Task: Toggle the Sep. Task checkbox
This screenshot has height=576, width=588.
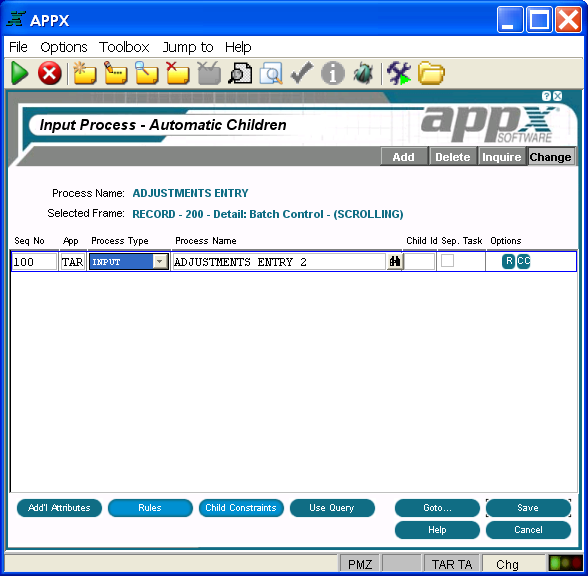Action: 447,260
